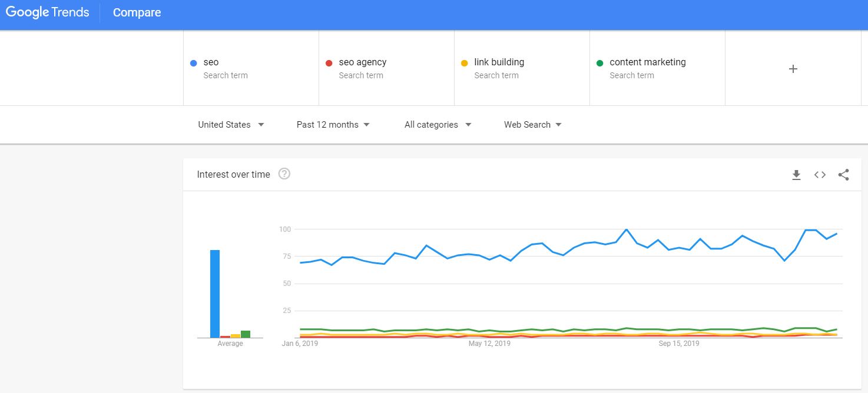Edit the 'content marketing' search term
This screenshot has width=868, height=393.
[647, 62]
